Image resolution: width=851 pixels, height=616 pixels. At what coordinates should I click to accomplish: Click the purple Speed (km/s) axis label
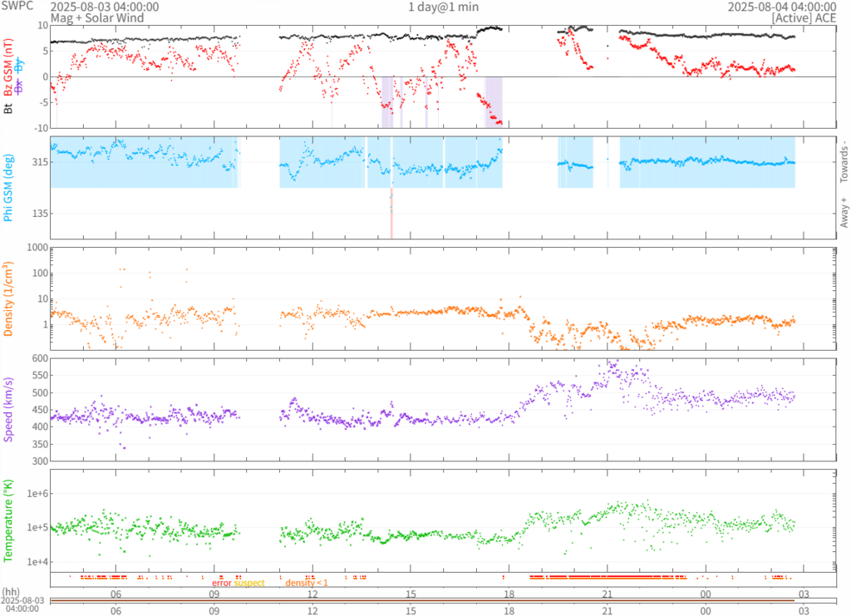click(8, 409)
